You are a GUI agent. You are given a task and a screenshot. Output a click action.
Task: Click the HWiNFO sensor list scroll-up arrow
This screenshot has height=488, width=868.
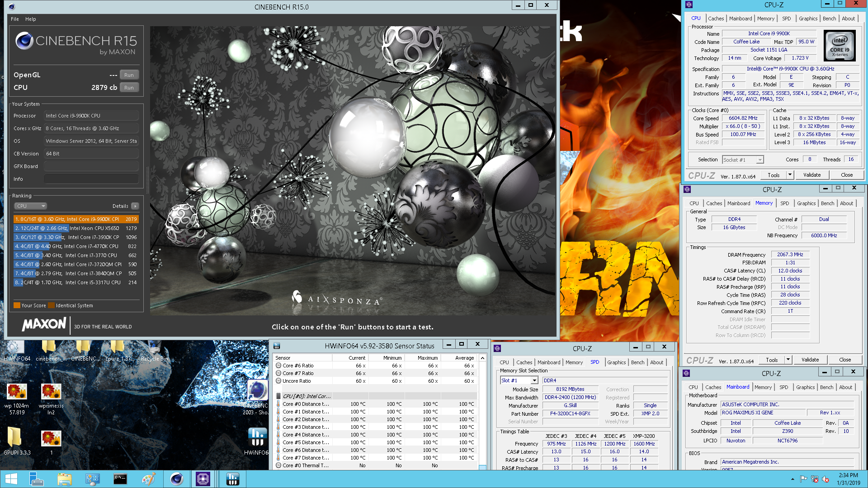coord(482,358)
